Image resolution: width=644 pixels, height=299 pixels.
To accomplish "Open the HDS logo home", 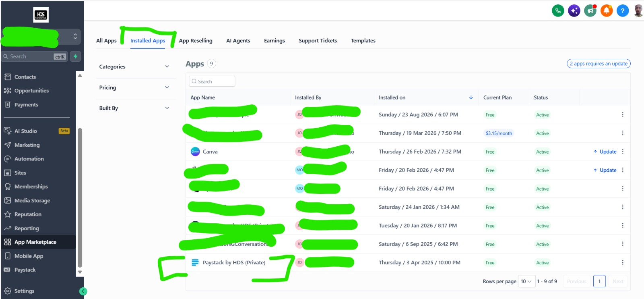I will coord(41,15).
